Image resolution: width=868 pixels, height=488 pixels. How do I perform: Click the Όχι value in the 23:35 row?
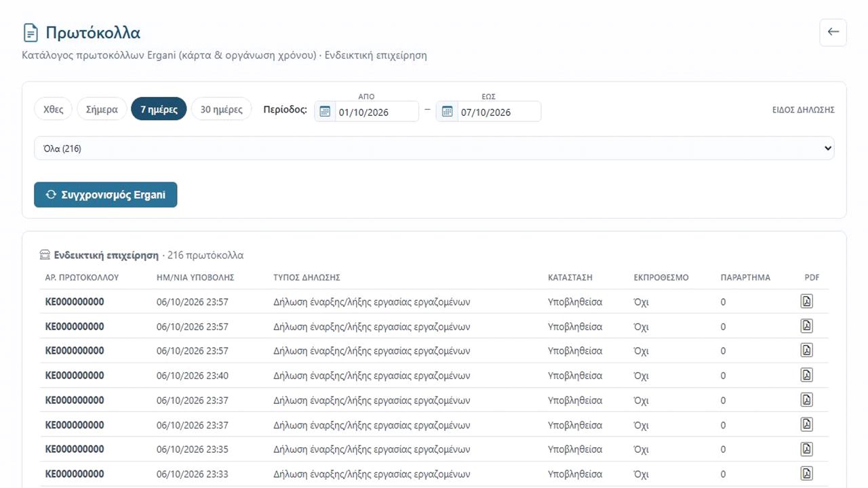coord(641,449)
